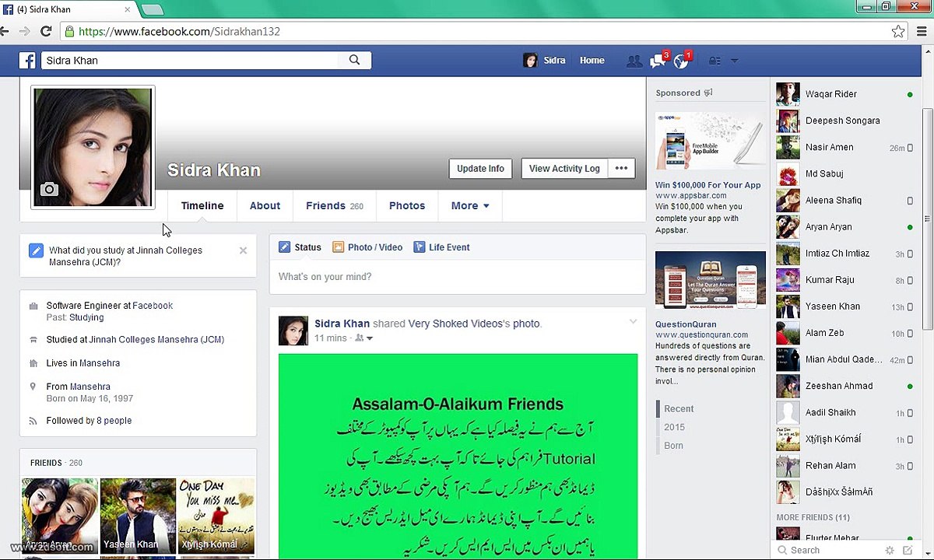The width and height of the screenshot is (934, 560).
Task: Click chat sidebar compose icon
Action: [x=908, y=550]
